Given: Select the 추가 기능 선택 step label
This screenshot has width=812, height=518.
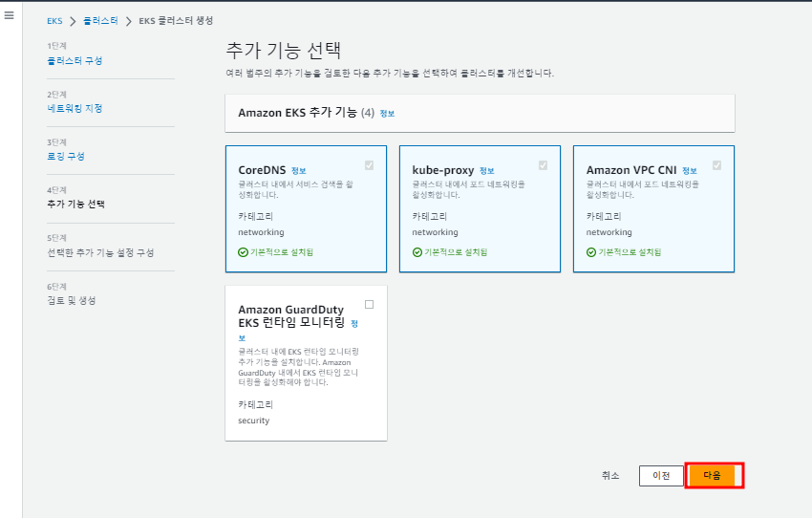Looking at the screenshot, I should pyautogui.click(x=75, y=205).
